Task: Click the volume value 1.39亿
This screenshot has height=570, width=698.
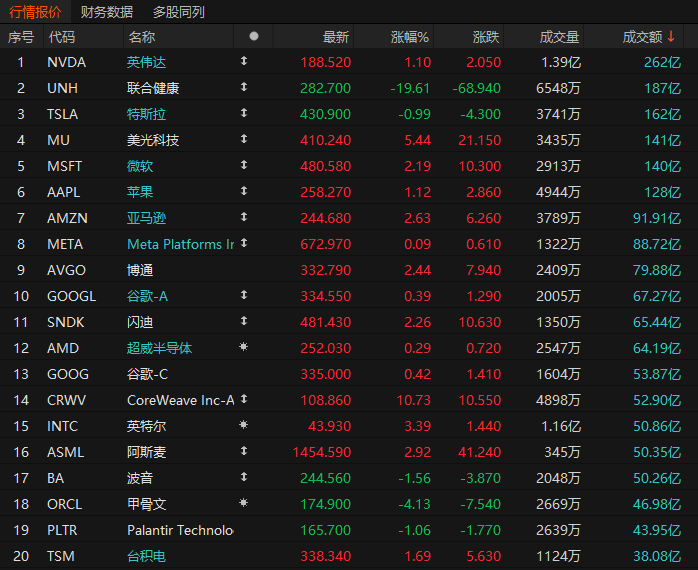Action: point(561,62)
